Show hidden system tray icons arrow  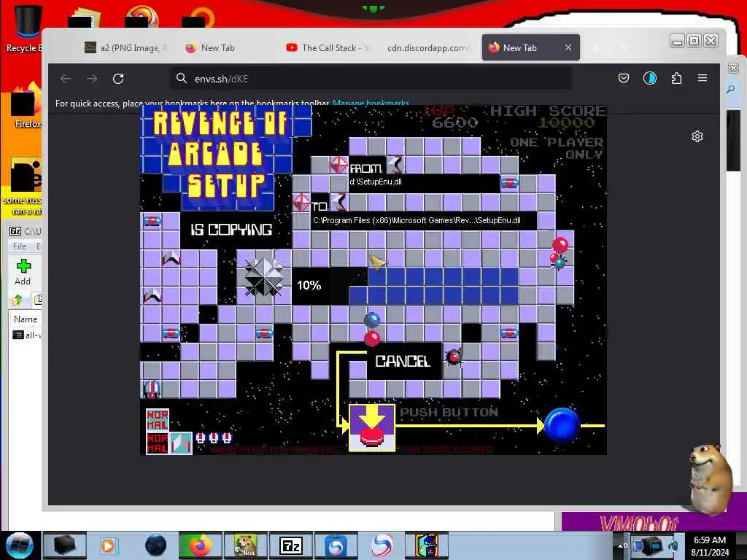(x=622, y=545)
